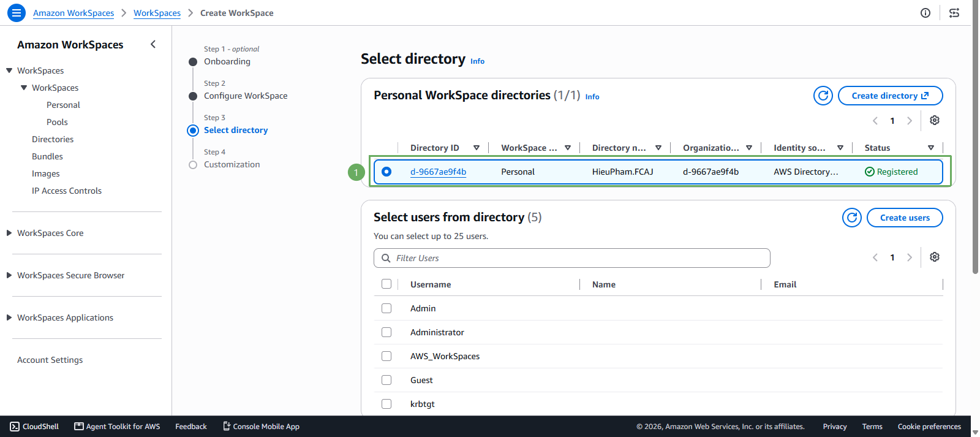Open the d-9667ae9f4b directory link
The height and width of the screenshot is (437, 980).
[x=438, y=172]
